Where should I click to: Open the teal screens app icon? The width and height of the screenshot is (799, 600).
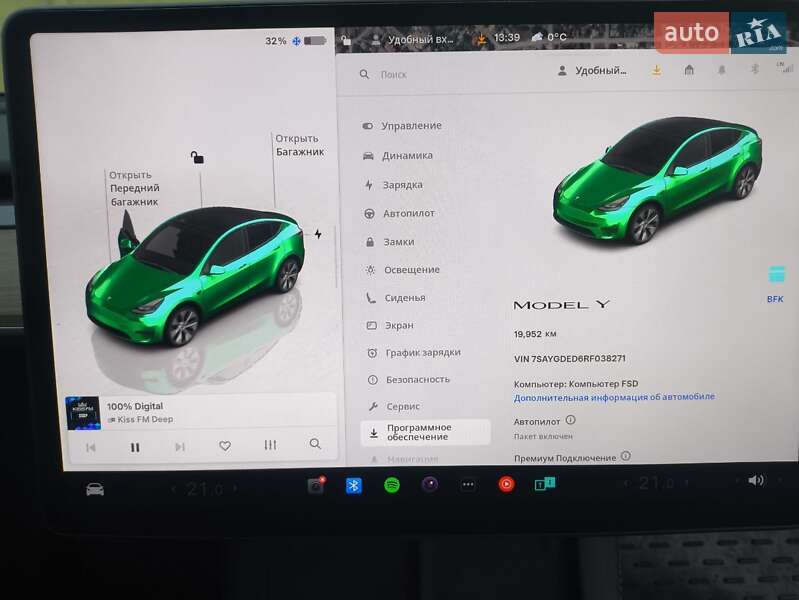tap(544, 483)
